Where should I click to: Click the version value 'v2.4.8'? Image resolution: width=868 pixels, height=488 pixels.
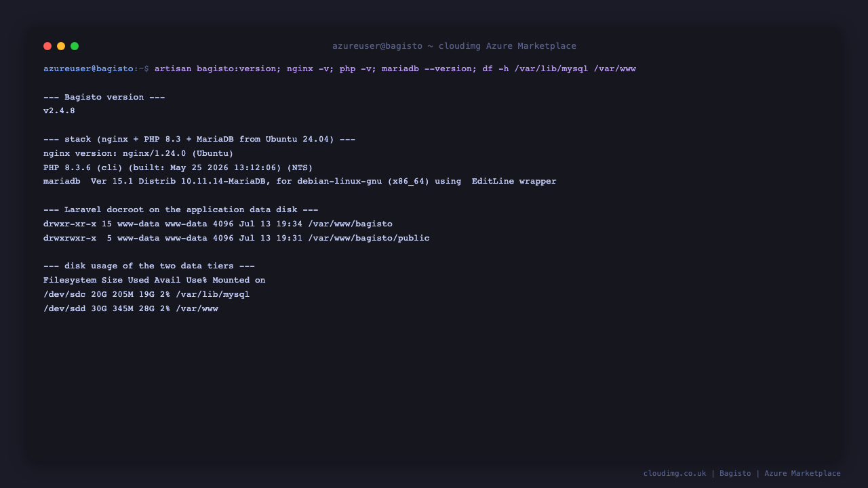pyautogui.click(x=59, y=110)
